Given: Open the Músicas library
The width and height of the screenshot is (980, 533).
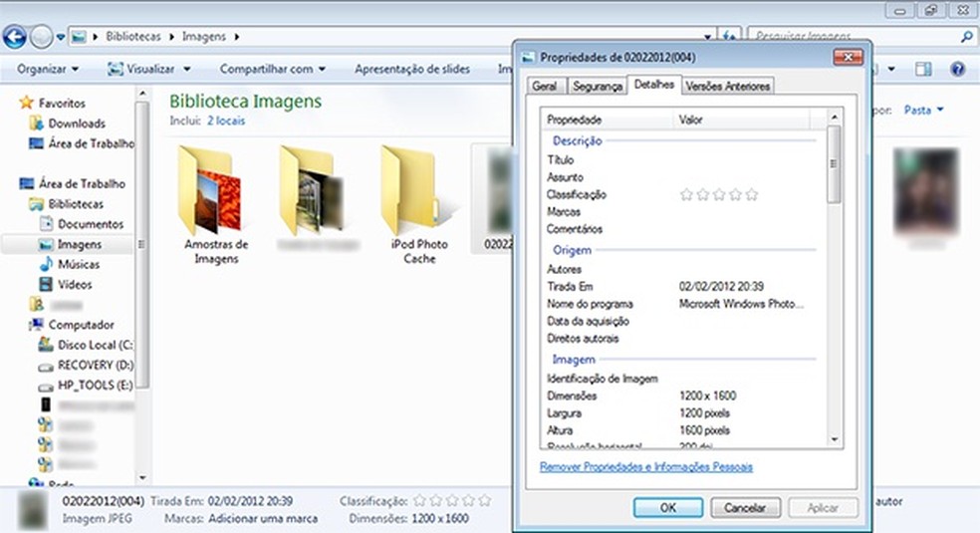Looking at the screenshot, I should point(70,264).
